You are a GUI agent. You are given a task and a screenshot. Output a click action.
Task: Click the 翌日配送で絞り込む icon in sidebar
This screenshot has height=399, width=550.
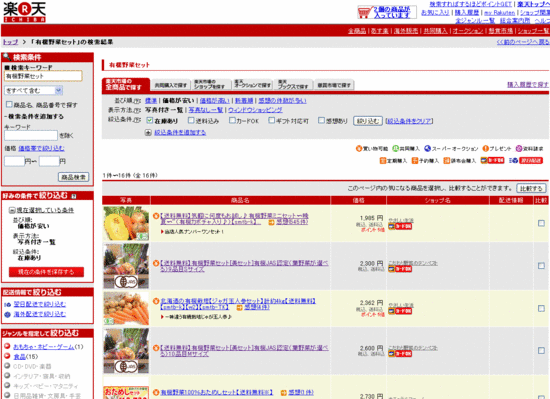click(7, 304)
